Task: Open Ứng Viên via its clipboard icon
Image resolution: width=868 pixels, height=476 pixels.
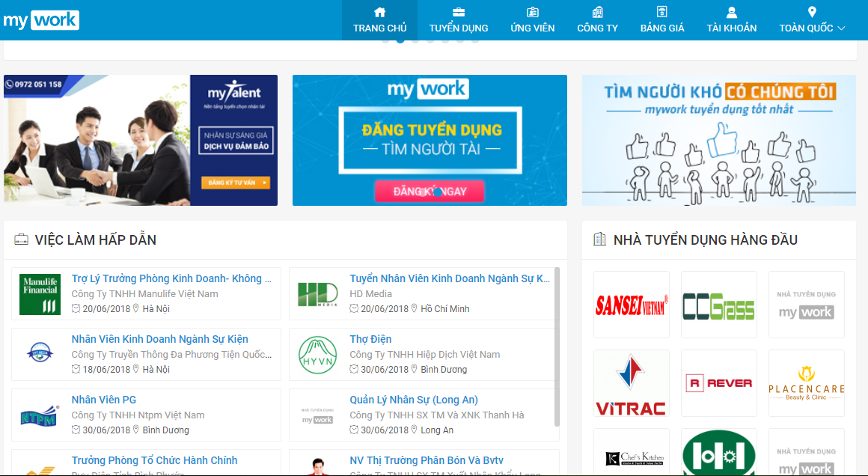Action: 533,11
